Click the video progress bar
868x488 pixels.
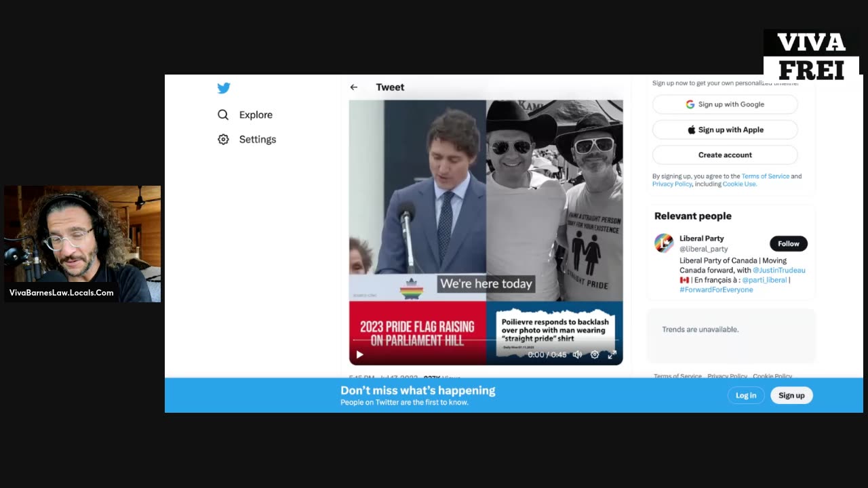(486, 340)
